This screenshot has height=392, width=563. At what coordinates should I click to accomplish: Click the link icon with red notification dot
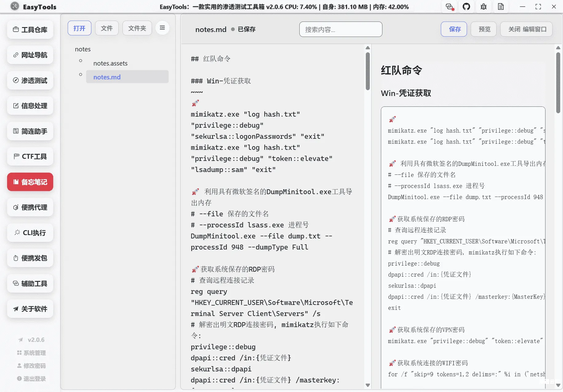point(449,7)
